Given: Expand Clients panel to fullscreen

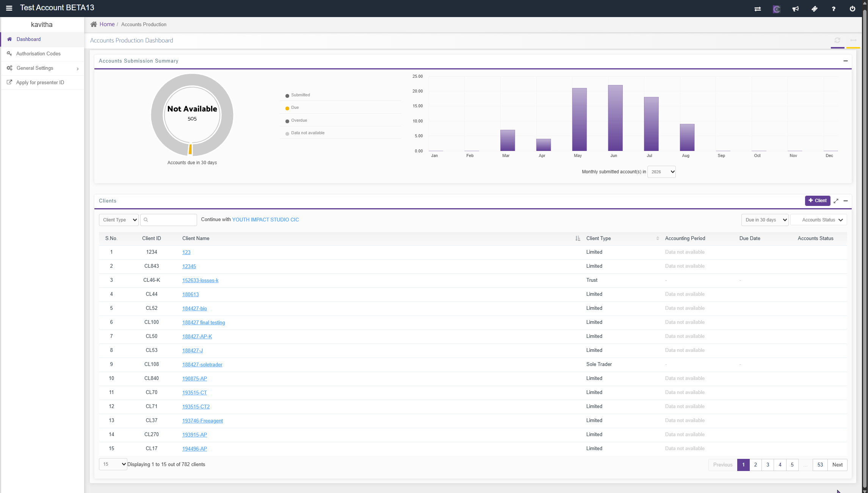Looking at the screenshot, I should 836,201.
